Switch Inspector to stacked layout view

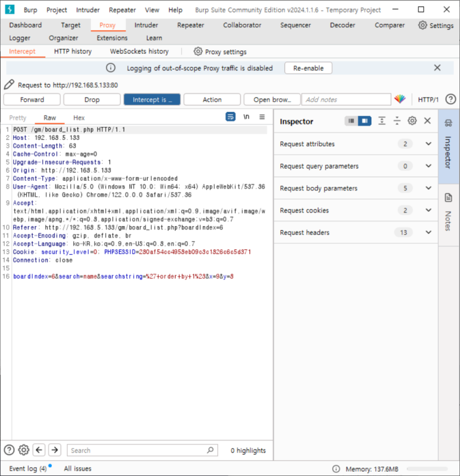point(351,121)
